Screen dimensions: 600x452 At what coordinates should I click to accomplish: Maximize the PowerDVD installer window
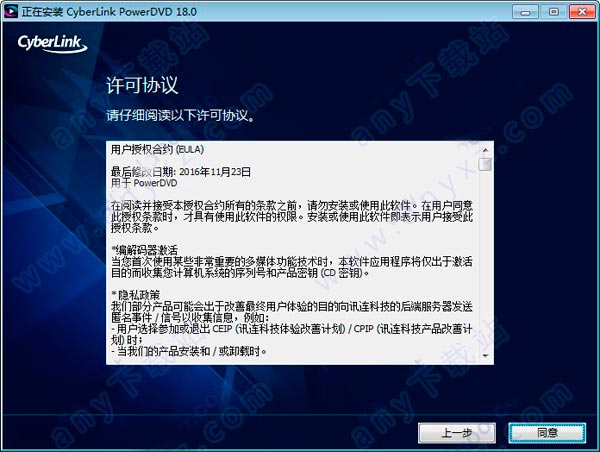click(553, 12)
